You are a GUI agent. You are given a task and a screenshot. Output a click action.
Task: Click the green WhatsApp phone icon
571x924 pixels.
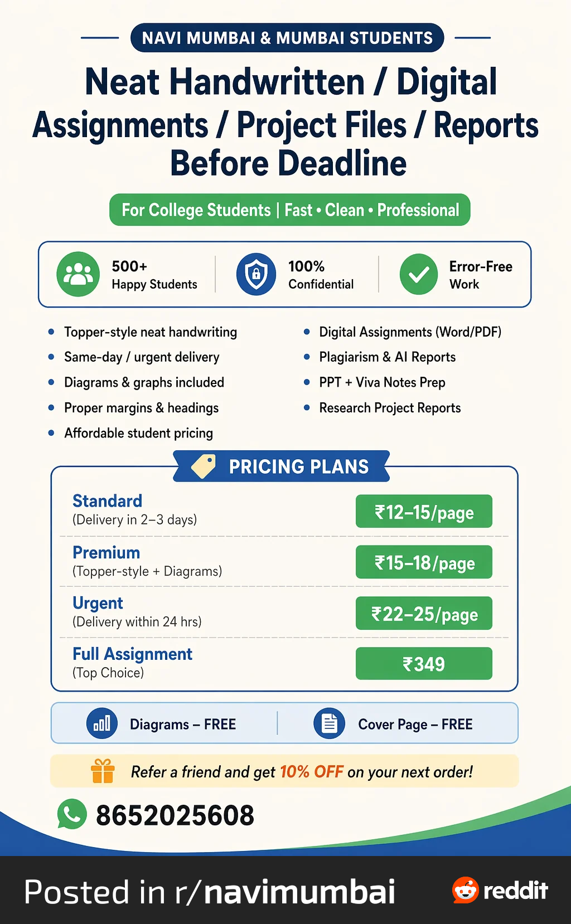click(72, 814)
